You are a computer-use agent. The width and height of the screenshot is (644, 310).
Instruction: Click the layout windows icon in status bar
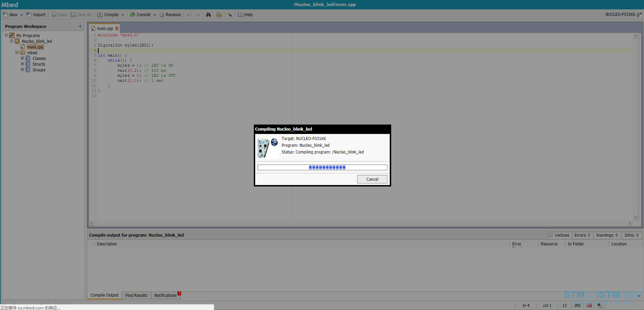pyautogui.click(x=600, y=306)
